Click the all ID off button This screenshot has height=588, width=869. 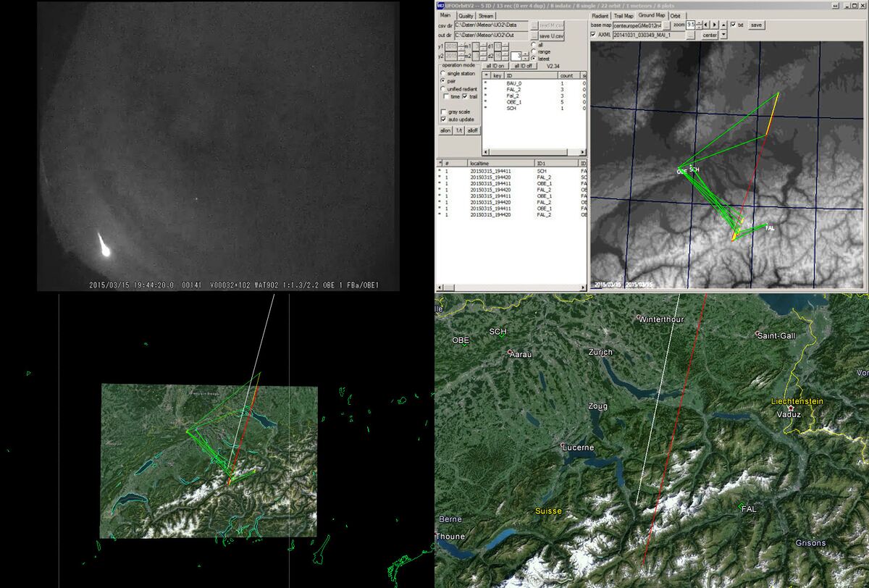523,65
